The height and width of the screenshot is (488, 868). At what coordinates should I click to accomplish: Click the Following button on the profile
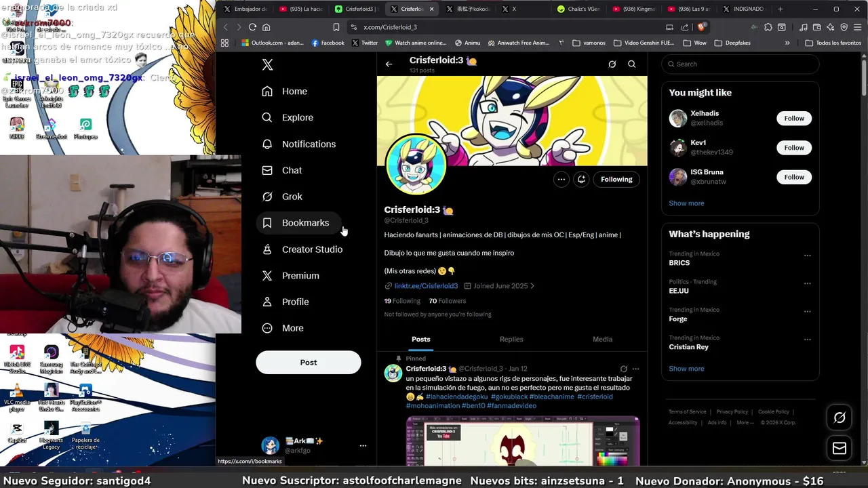click(x=616, y=180)
